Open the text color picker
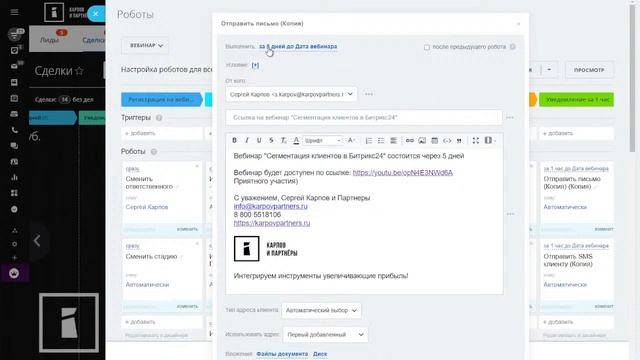640x360 pixels. tap(296, 140)
